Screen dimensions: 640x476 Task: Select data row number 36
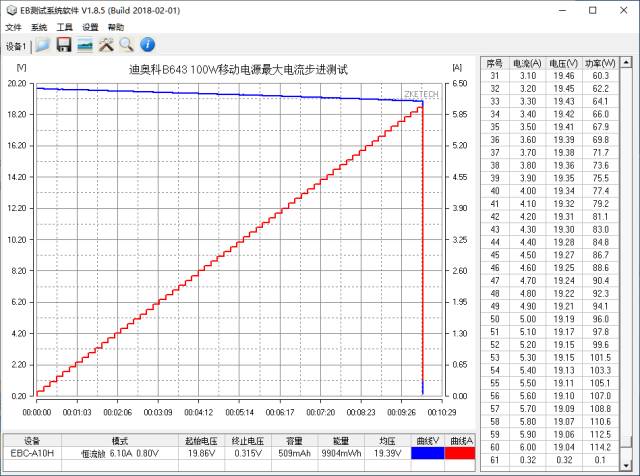click(x=550, y=140)
